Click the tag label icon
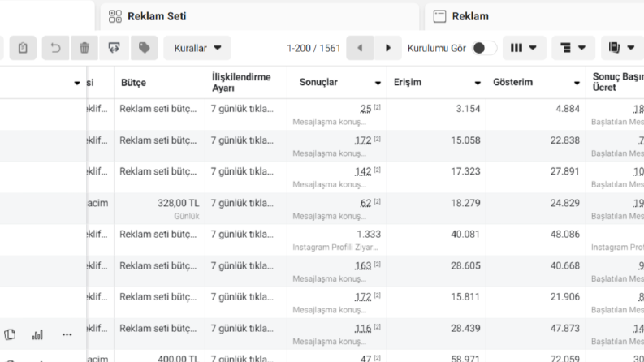 (x=145, y=48)
